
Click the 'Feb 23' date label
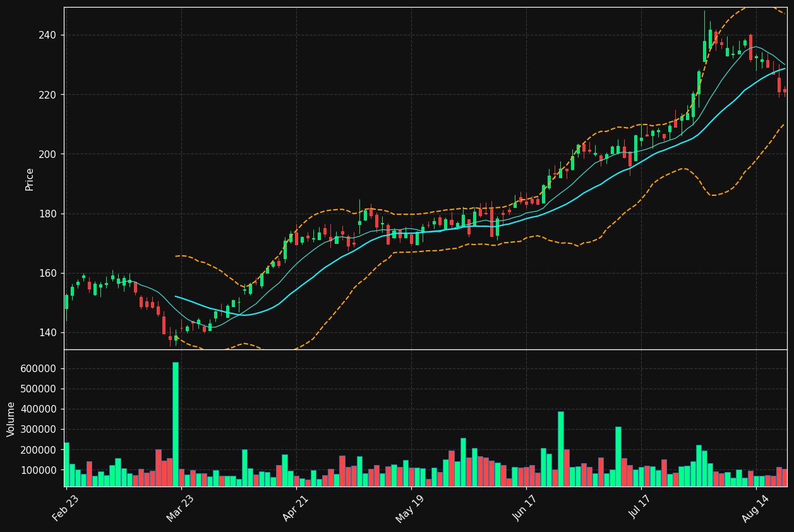[x=66, y=508]
